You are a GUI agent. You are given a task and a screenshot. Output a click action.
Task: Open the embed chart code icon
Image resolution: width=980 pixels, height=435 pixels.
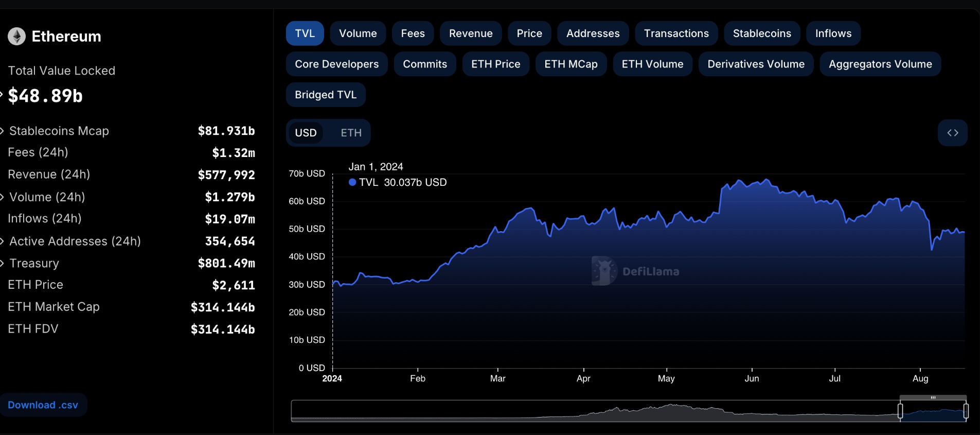[x=953, y=133]
